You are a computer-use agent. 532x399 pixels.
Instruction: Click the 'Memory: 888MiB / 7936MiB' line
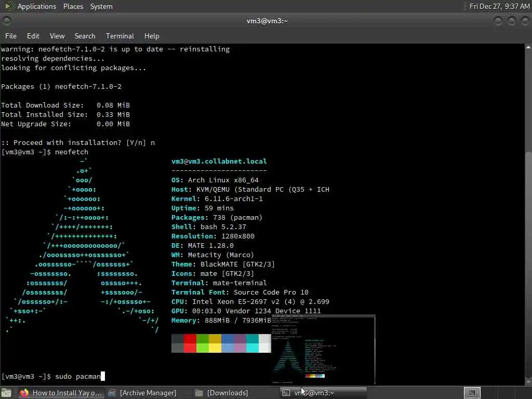(221, 320)
